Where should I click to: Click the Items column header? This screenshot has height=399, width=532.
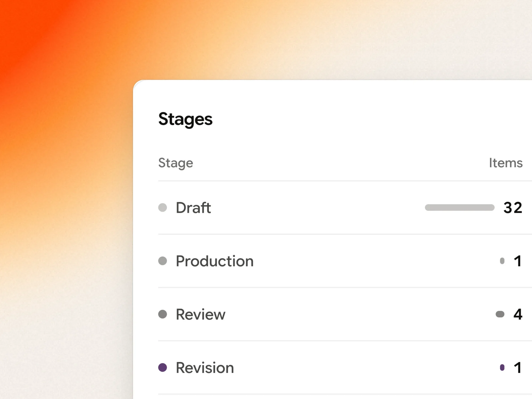click(x=506, y=163)
